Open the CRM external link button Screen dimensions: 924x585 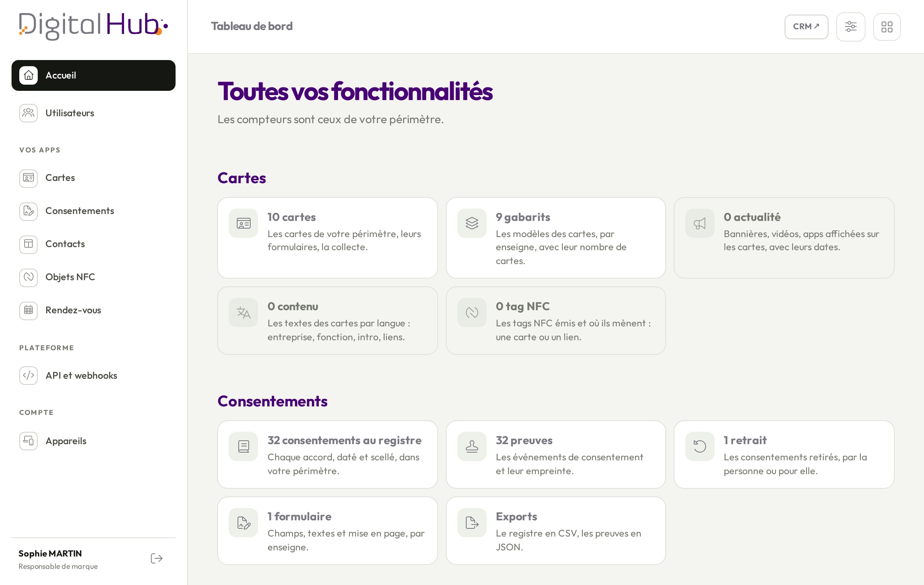pos(806,27)
